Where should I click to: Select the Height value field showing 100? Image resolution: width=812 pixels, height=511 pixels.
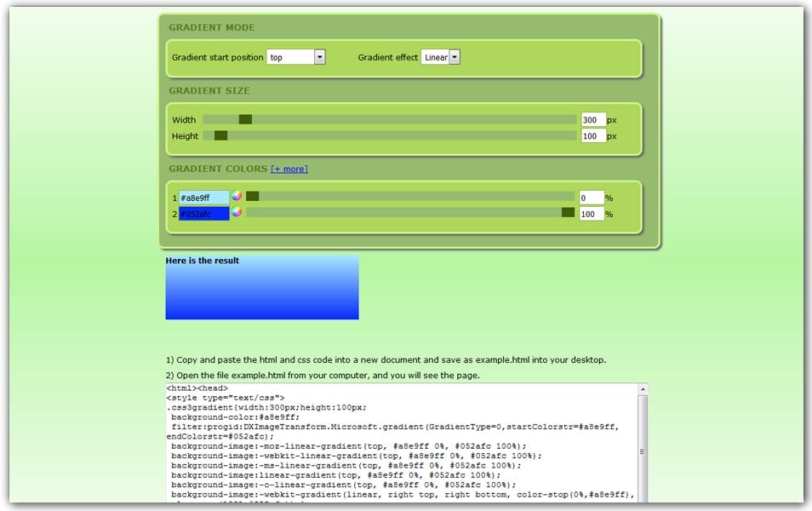(592, 135)
